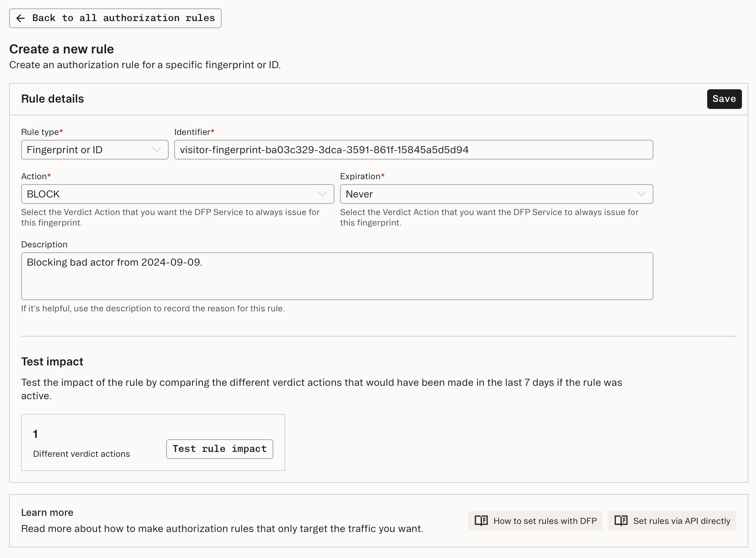The width and height of the screenshot is (756, 558).
Task: Click the 'Rule details' section header
Action: point(53,99)
